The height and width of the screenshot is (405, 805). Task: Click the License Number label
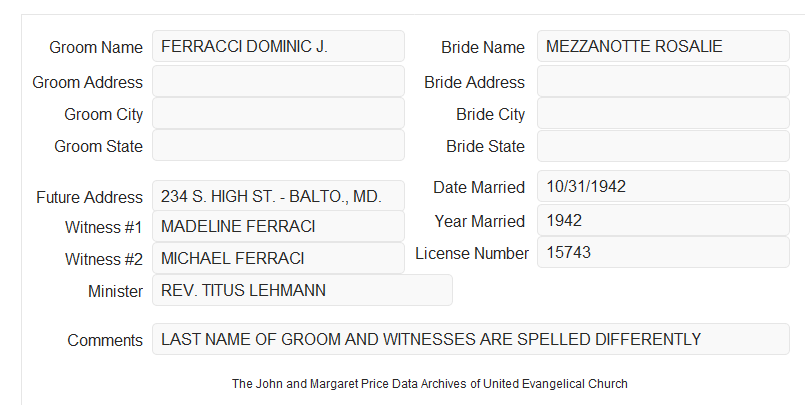coord(472,253)
